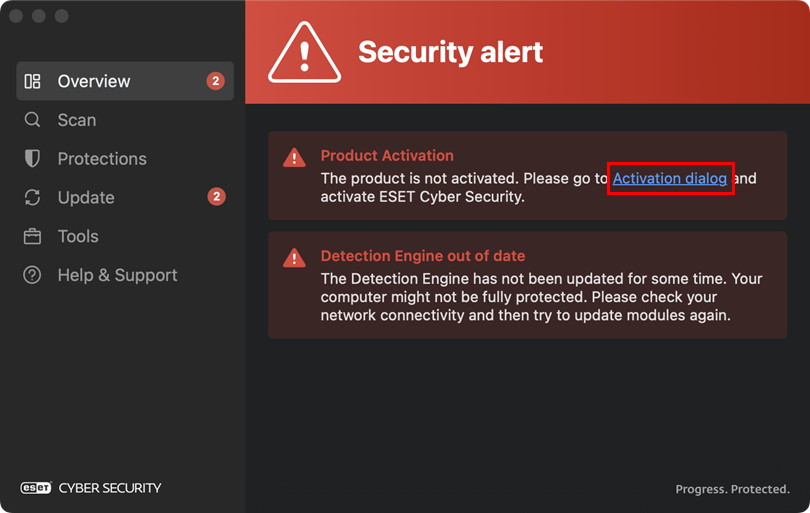810x513 pixels.
Task: Open the Tools section
Action: [78, 237]
